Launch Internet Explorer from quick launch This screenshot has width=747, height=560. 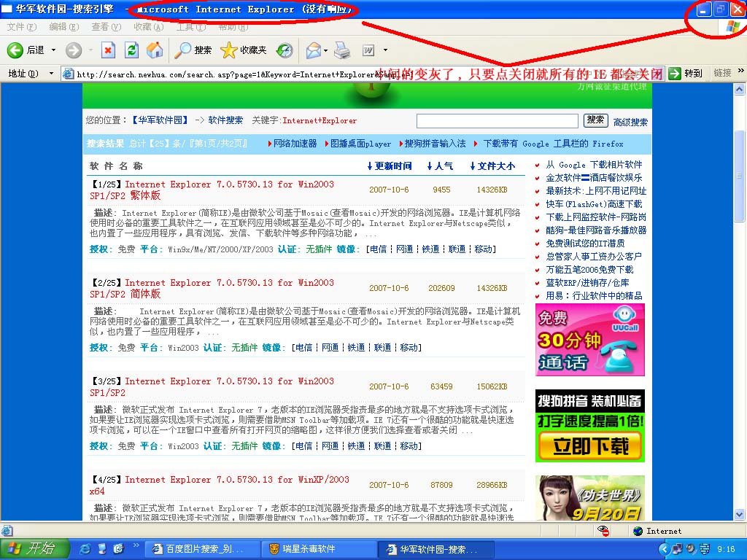[85, 549]
